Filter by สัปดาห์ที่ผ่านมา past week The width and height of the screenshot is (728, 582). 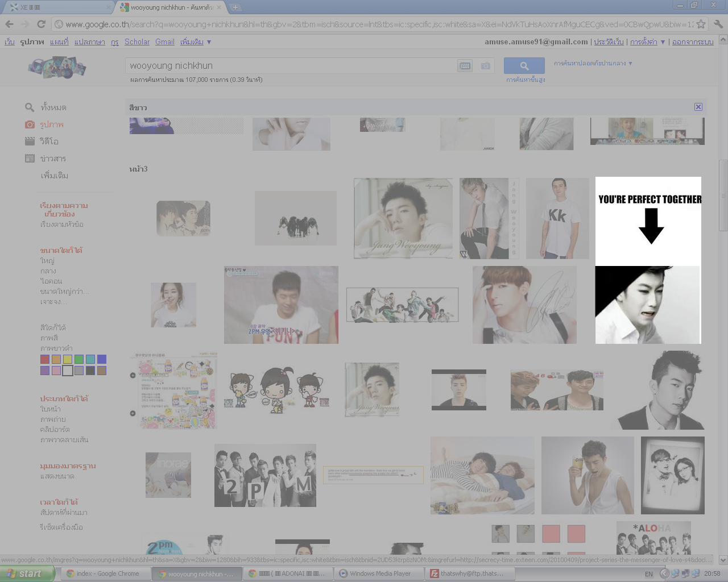[x=64, y=513]
